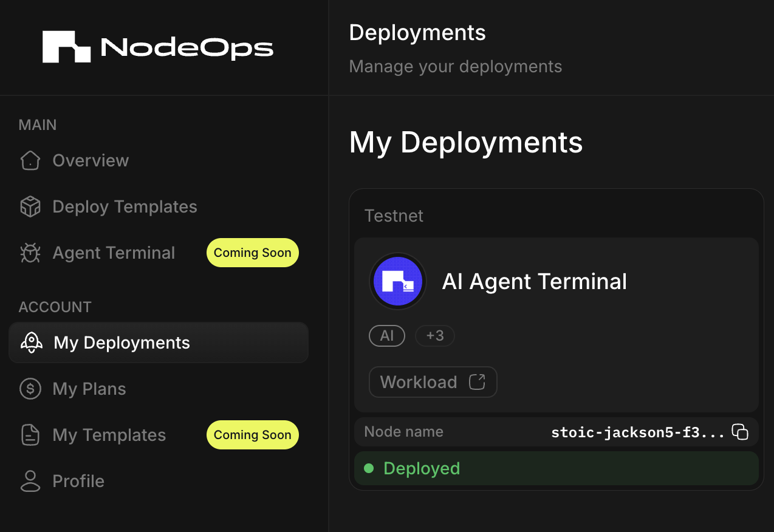Click the My Plans dollar icon
Image resolution: width=774 pixels, height=532 pixels.
(x=30, y=388)
